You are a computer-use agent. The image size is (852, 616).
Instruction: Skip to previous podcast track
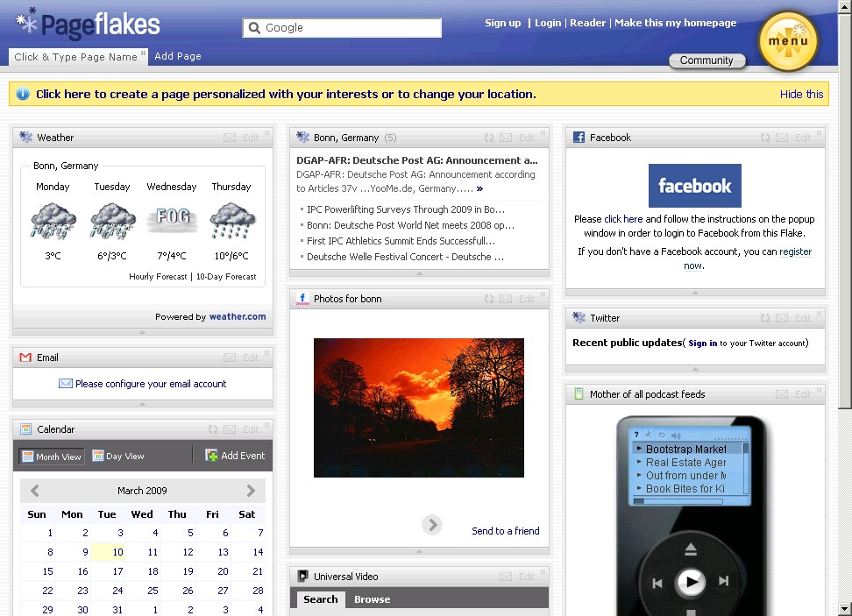click(657, 583)
